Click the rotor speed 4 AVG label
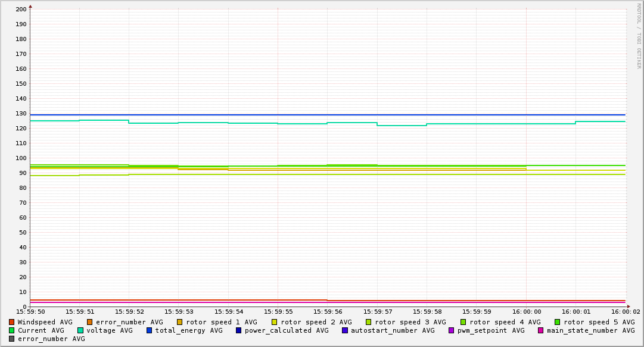 pos(505,322)
